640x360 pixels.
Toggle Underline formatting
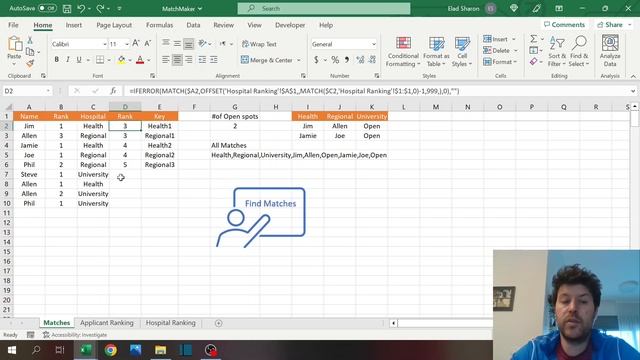(79, 60)
